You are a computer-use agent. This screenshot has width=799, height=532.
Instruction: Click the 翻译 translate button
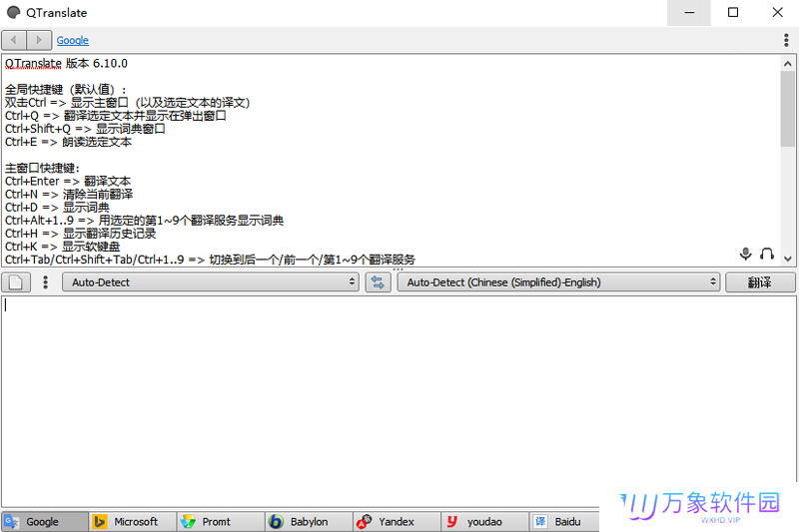pos(760,282)
